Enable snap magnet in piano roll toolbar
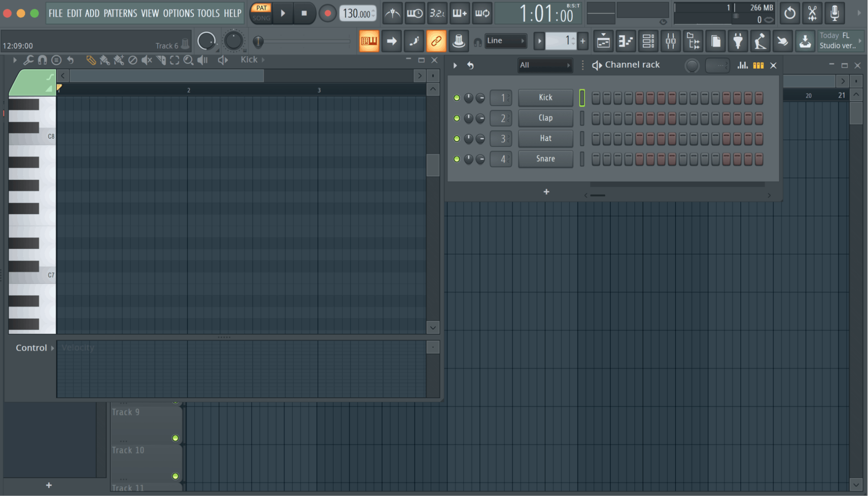The image size is (868, 496). (42, 60)
